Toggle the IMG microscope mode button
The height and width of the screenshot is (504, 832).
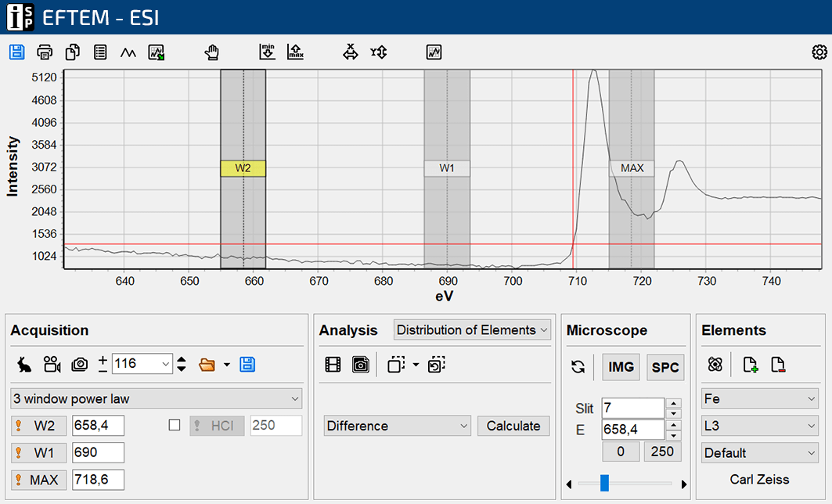(x=621, y=367)
